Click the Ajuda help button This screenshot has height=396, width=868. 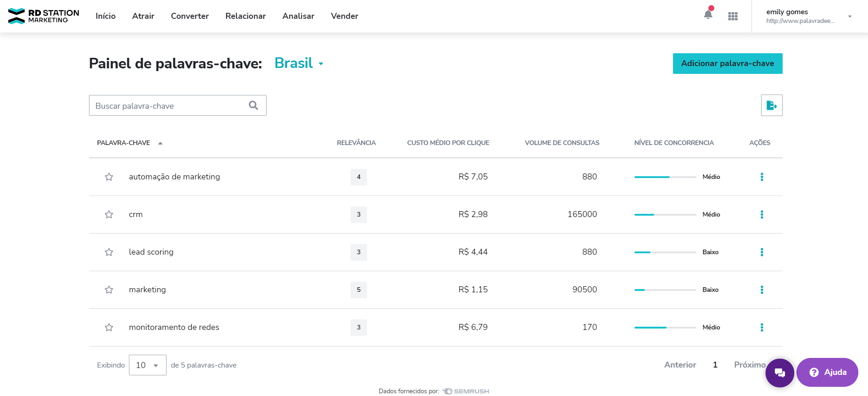tap(827, 372)
